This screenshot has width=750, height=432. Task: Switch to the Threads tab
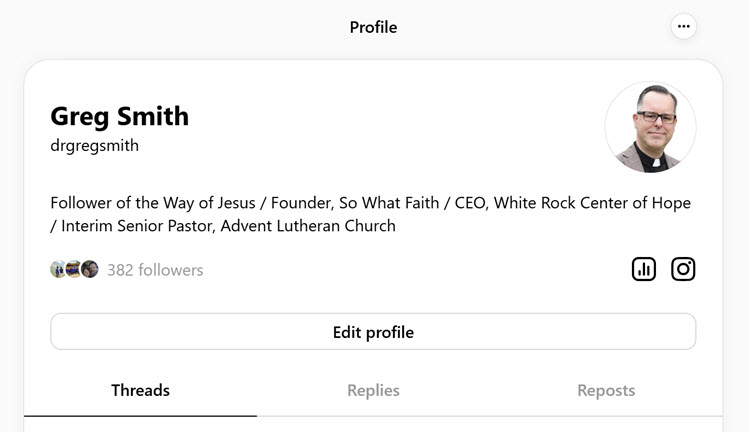(140, 390)
